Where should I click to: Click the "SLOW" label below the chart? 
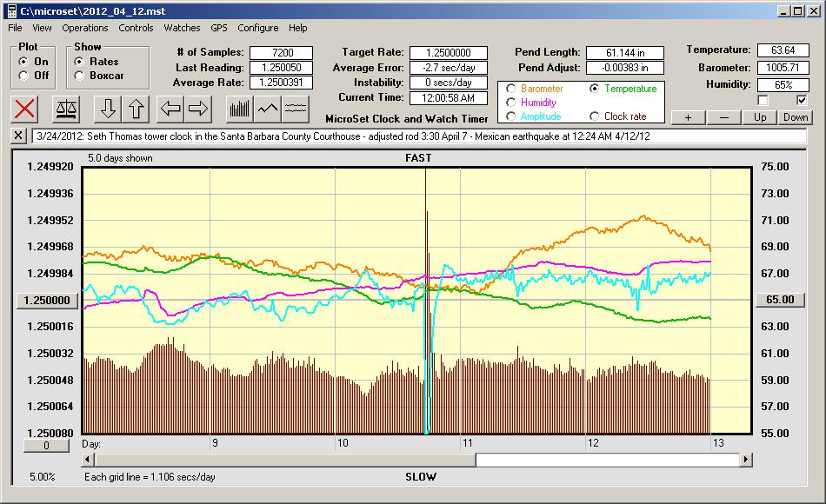click(420, 477)
